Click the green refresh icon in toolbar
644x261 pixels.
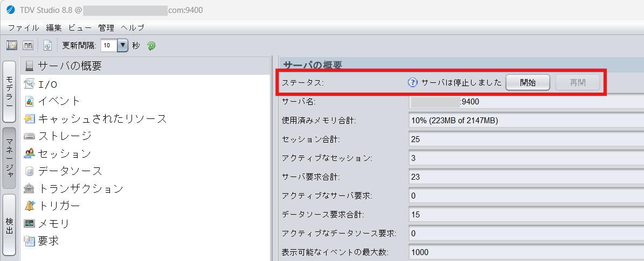tap(151, 46)
